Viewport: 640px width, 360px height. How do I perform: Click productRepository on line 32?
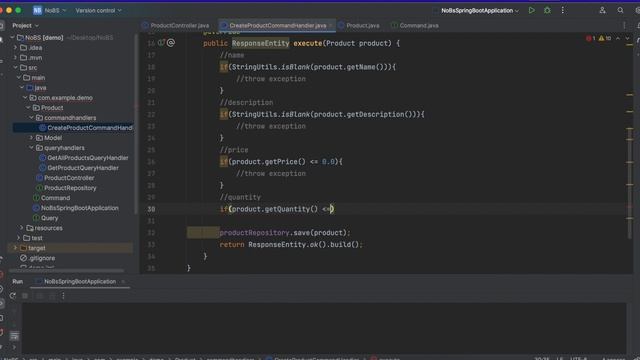(254, 233)
